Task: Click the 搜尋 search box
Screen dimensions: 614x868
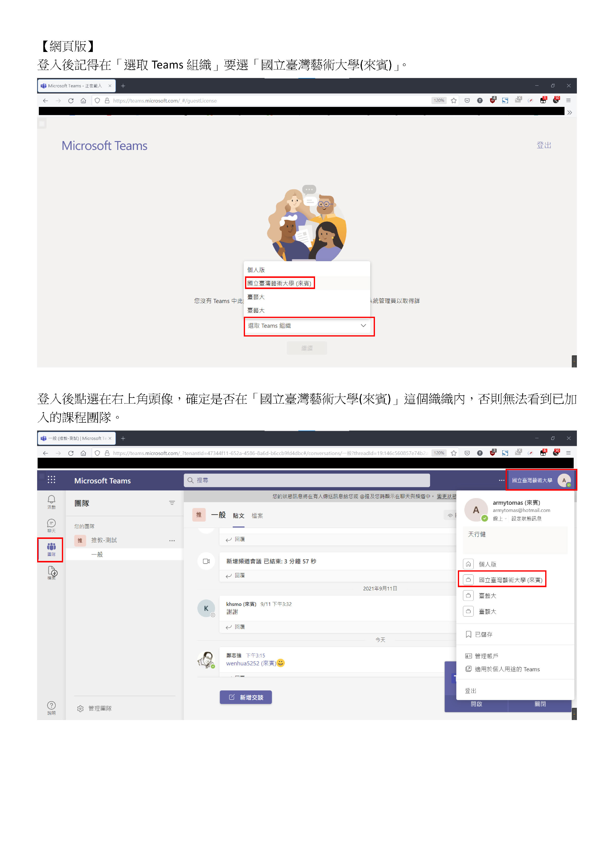Action: pyautogui.click(x=307, y=481)
